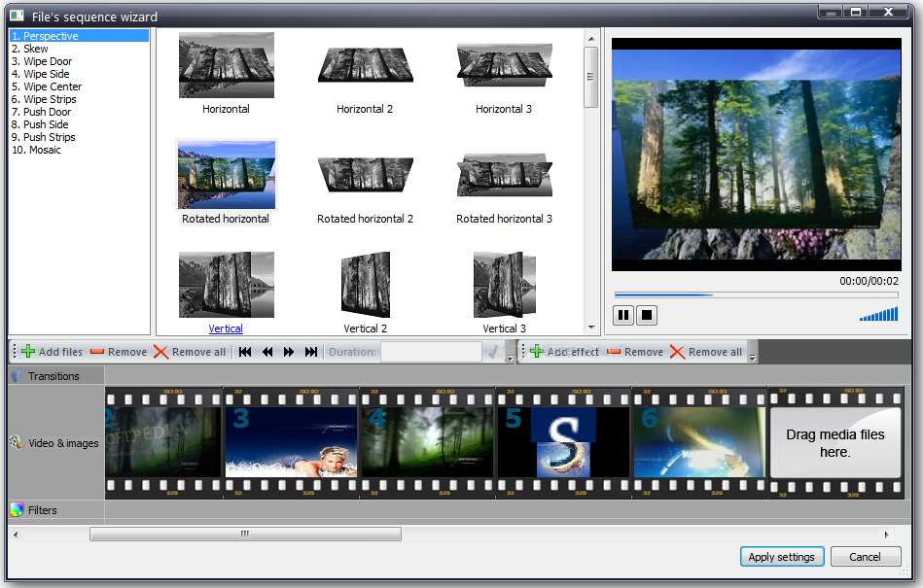
Task: Adjust the volume level bars under the preview
Action: coord(878,314)
